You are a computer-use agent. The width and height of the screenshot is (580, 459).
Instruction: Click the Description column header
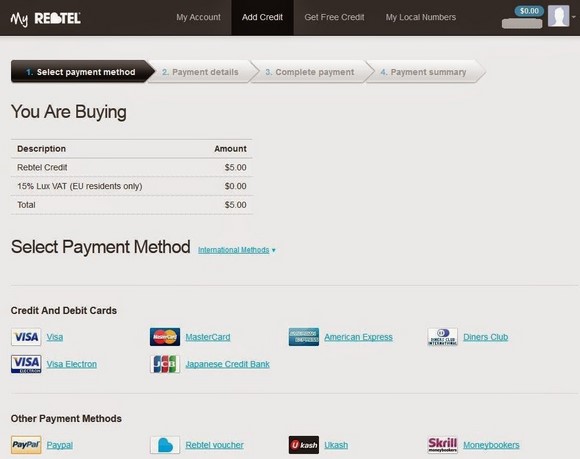tap(41, 149)
